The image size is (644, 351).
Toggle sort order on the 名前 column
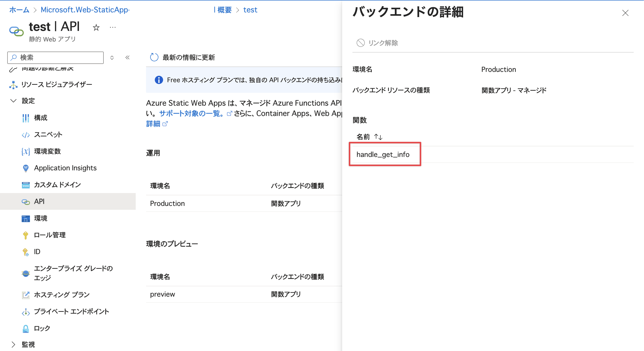pyautogui.click(x=379, y=137)
